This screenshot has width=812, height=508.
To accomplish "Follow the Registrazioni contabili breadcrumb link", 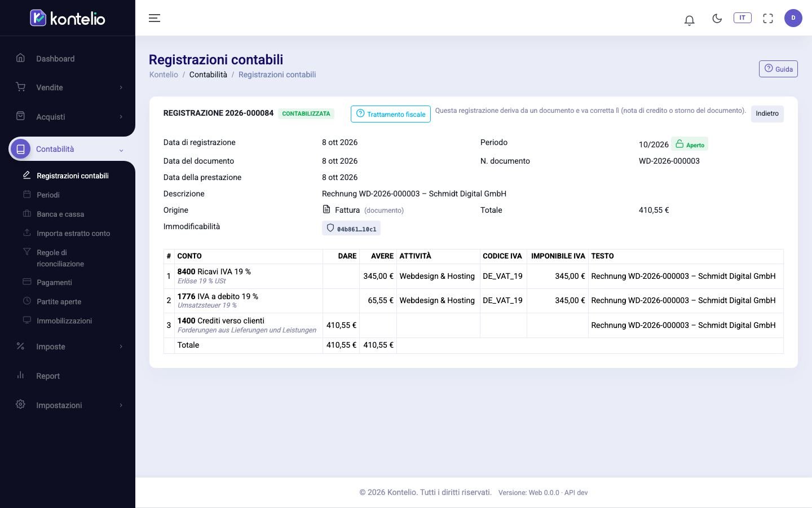I will pyautogui.click(x=277, y=75).
